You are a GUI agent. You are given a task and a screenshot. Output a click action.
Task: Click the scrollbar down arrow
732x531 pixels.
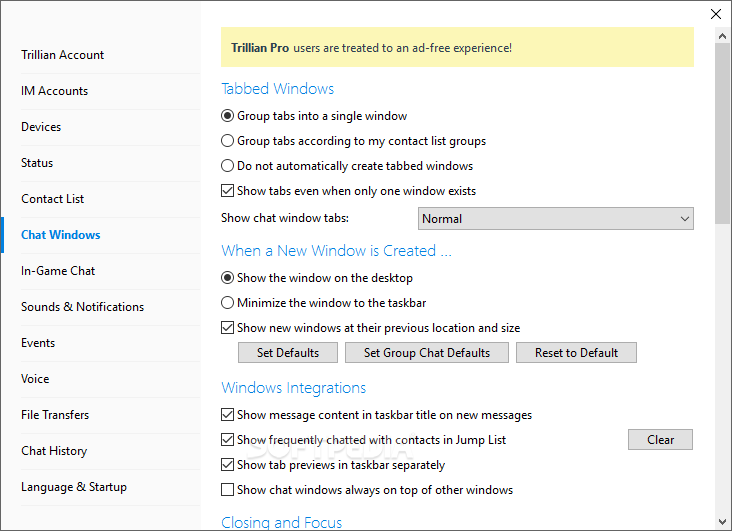click(722, 522)
